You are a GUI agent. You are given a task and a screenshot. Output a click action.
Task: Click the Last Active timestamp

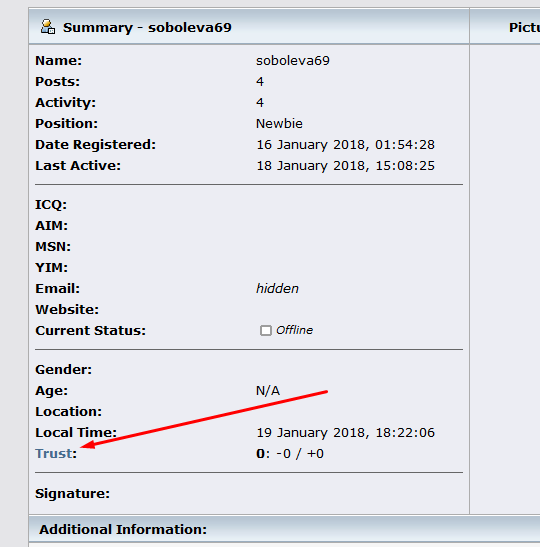(345, 166)
